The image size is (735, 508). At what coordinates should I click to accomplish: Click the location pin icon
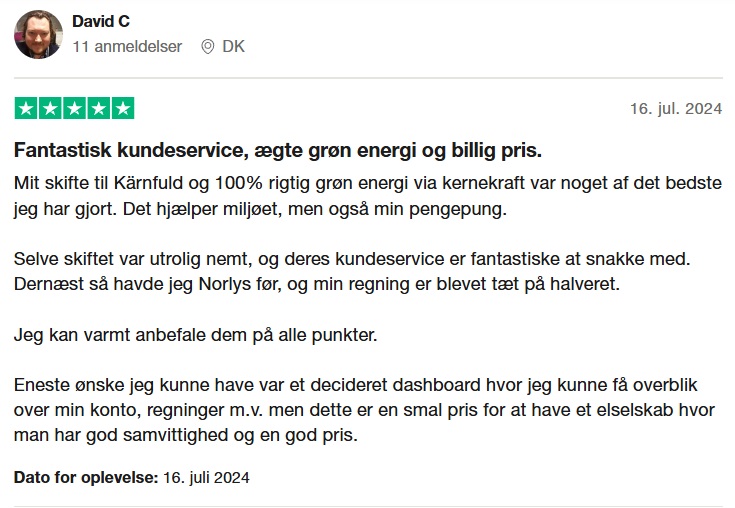click(x=208, y=46)
